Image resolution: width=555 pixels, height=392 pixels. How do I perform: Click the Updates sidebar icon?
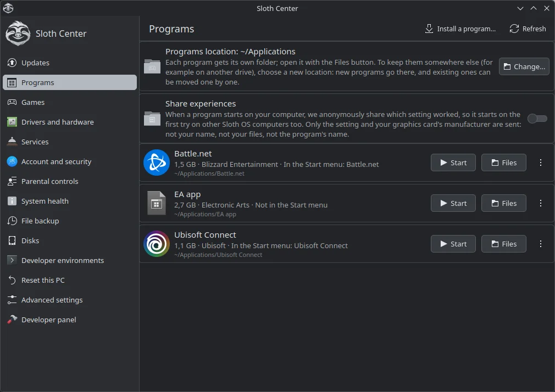[12, 63]
